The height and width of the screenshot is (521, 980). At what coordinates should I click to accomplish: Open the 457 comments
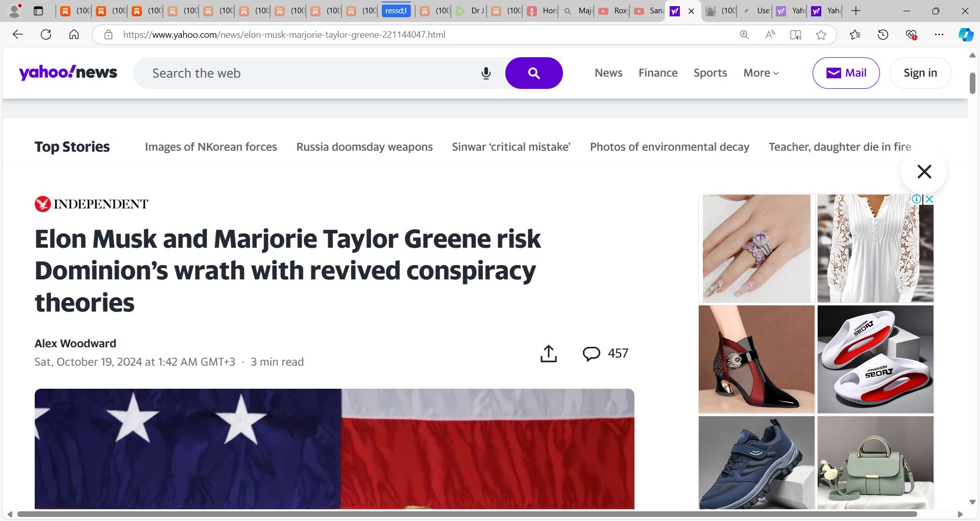pyautogui.click(x=605, y=353)
